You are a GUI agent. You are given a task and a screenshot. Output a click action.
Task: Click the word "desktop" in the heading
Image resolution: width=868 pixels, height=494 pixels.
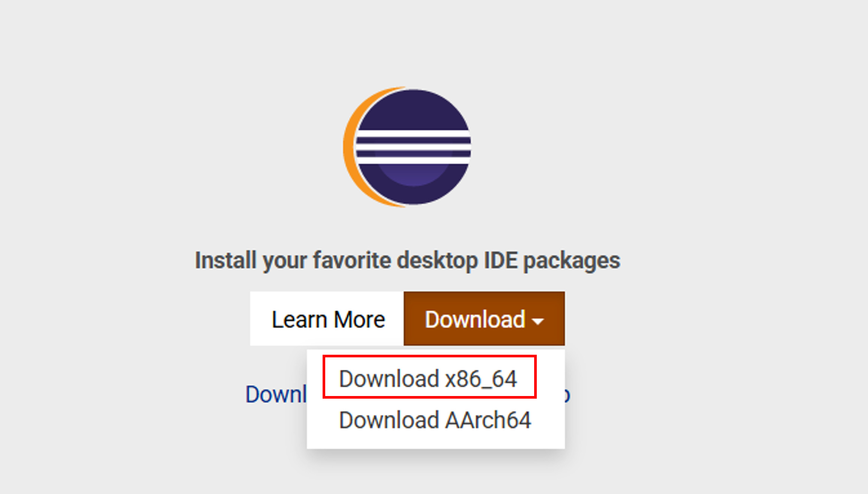coord(437,261)
